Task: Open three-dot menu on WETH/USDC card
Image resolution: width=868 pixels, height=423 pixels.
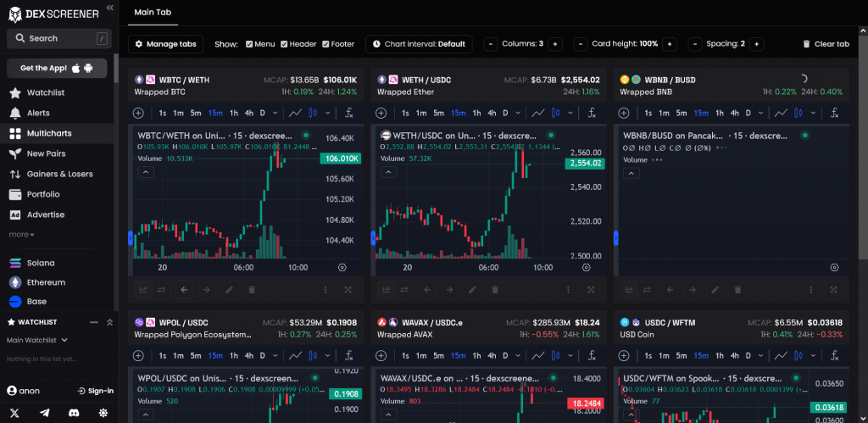Action: pyautogui.click(x=568, y=290)
